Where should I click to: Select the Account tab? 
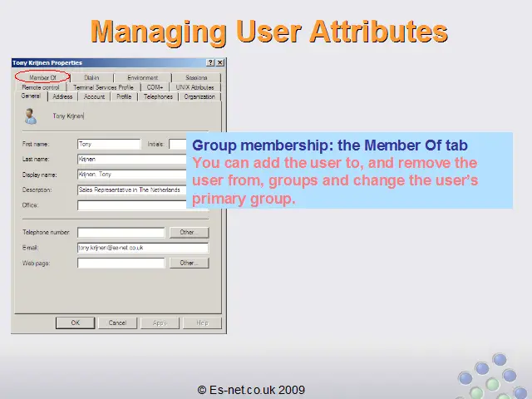pyautogui.click(x=94, y=96)
